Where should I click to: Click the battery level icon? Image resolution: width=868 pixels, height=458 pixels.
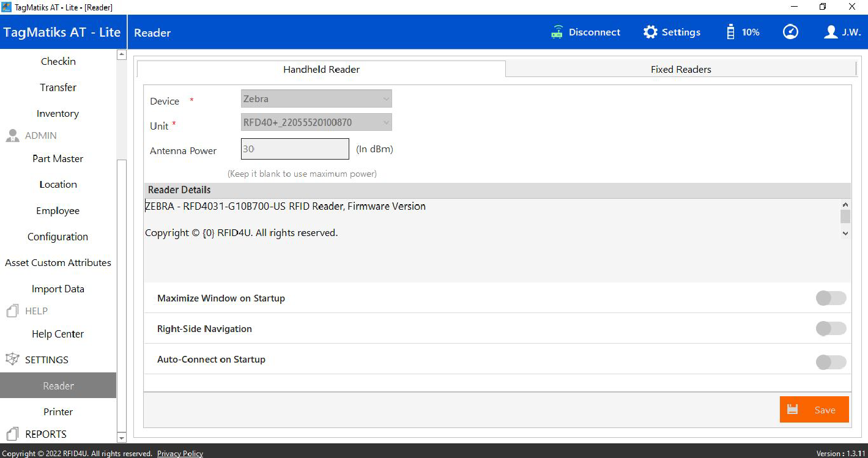pyautogui.click(x=730, y=32)
